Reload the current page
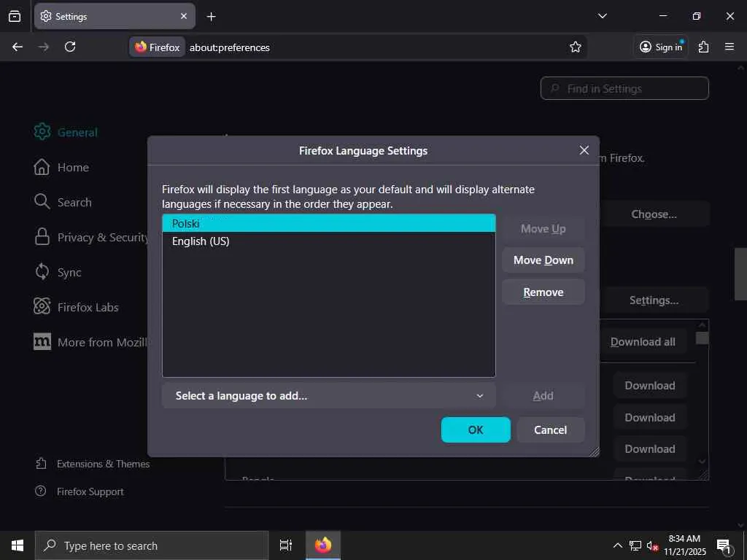Screen dimensions: 747x560 pyautogui.click(x=70, y=47)
